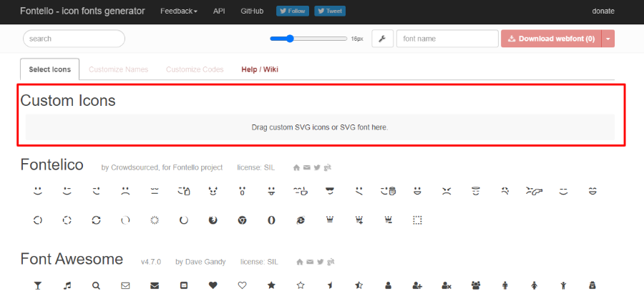Choose the beer emoticon icon

coord(388,190)
